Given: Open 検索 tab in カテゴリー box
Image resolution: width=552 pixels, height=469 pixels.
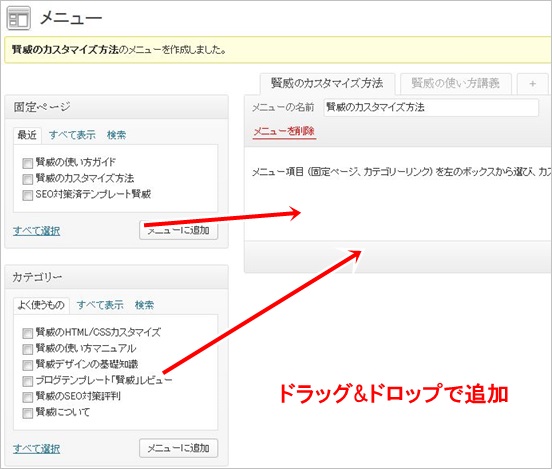Looking at the screenshot, I should (x=144, y=305).
